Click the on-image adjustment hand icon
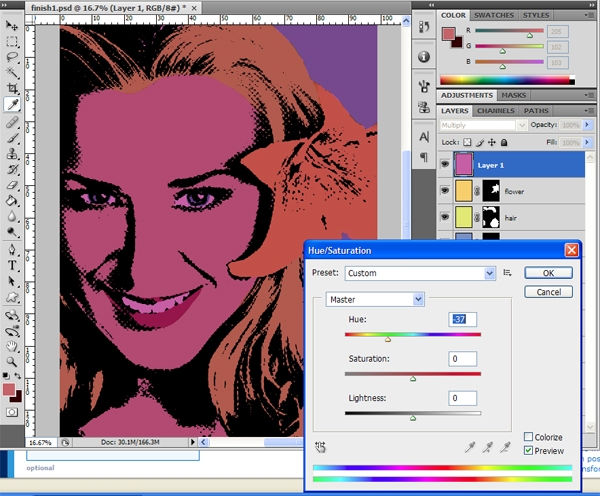Image resolution: width=600 pixels, height=496 pixels. 320,447
